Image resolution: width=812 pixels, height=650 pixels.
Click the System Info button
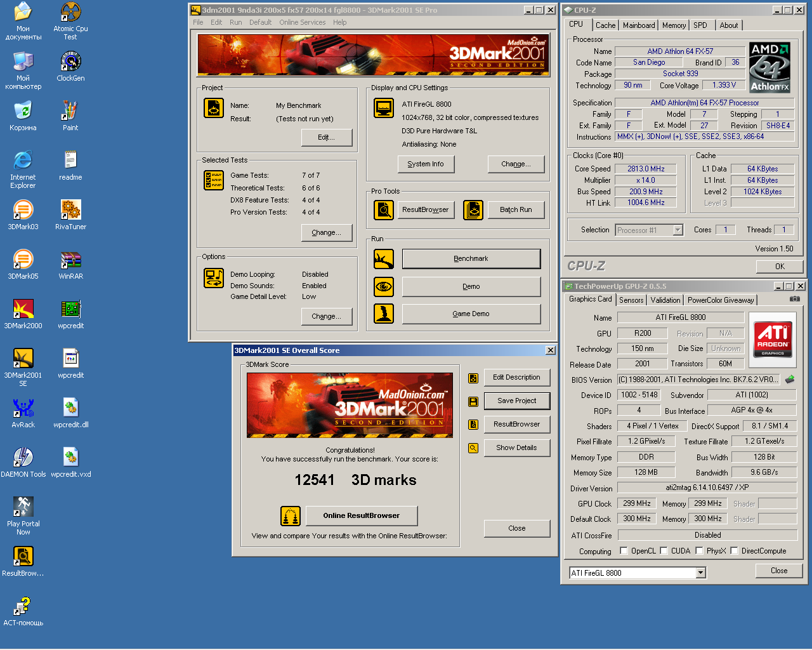click(x=425, y=164)
